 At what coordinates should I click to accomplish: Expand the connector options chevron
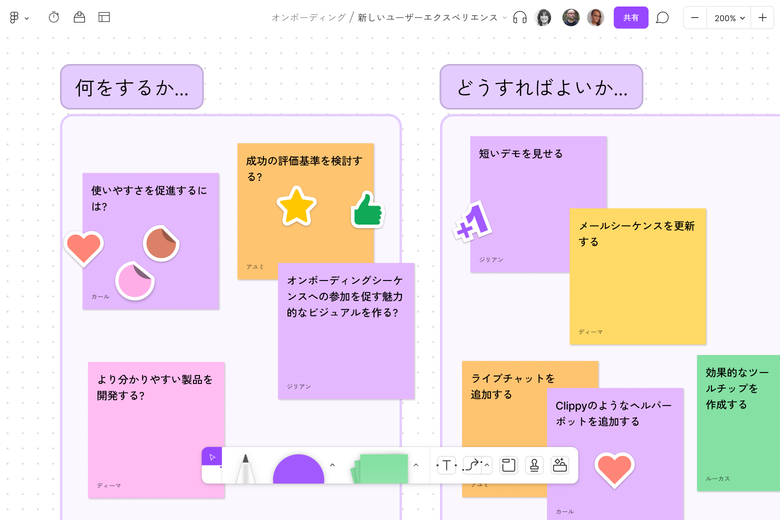487,465
